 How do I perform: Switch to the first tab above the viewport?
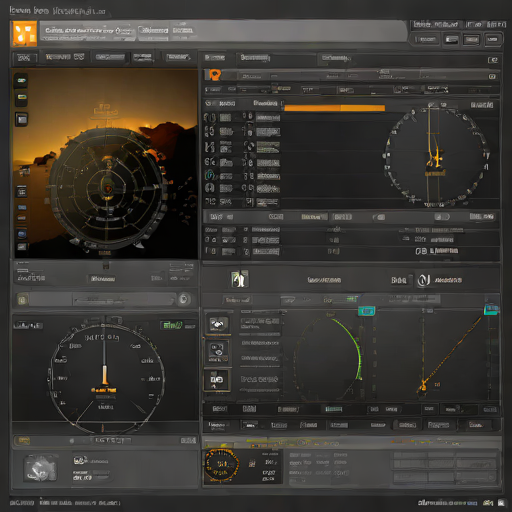(24, 58)
